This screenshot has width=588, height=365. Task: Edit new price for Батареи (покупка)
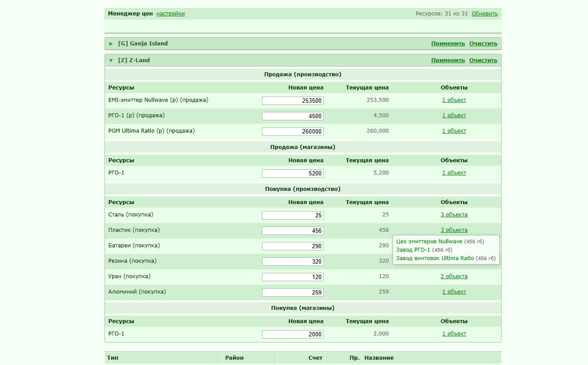coord(293,246)
